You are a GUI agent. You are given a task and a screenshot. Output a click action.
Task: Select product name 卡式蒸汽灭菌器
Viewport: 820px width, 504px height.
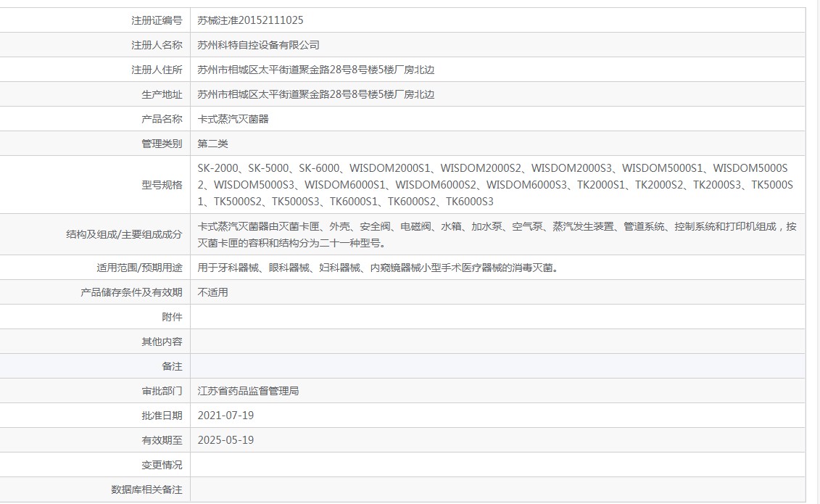[x=233, y=119]
